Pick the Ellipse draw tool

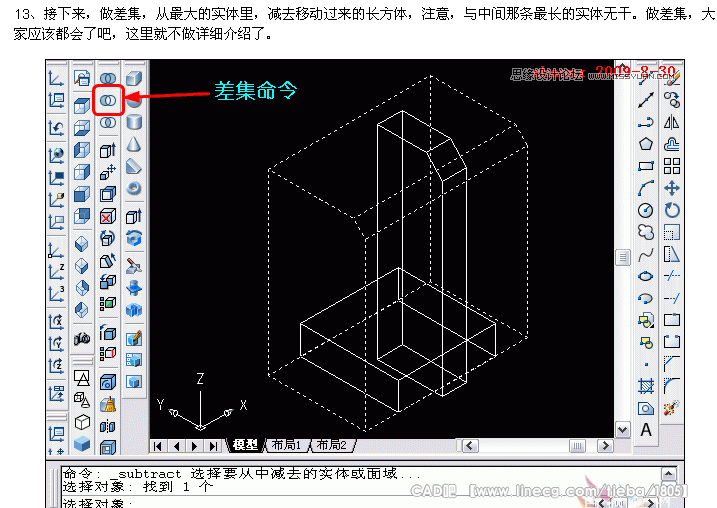click(x=646, y=276)
